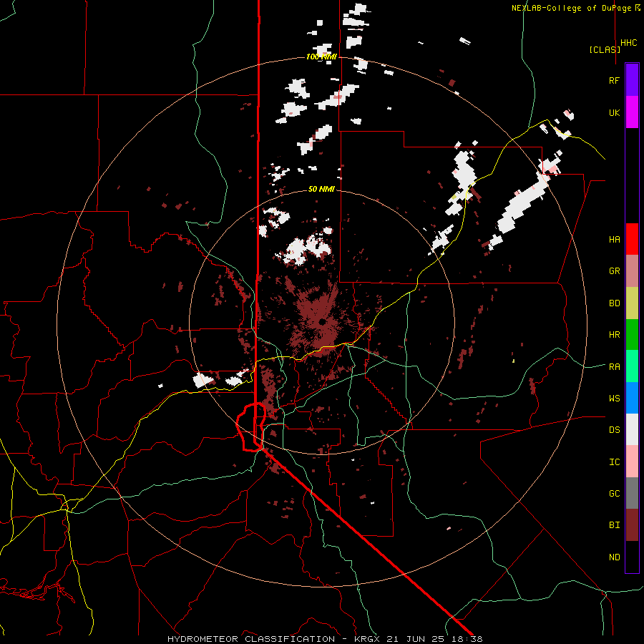Click the BD yellow legend swatch
The width and height of the screenshot is (644, 644).
click(x=632, y=303)
